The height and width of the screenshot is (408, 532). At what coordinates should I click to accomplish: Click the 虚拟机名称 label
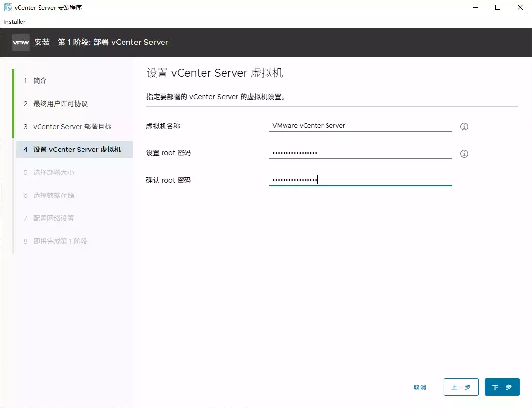pos(163,126)
